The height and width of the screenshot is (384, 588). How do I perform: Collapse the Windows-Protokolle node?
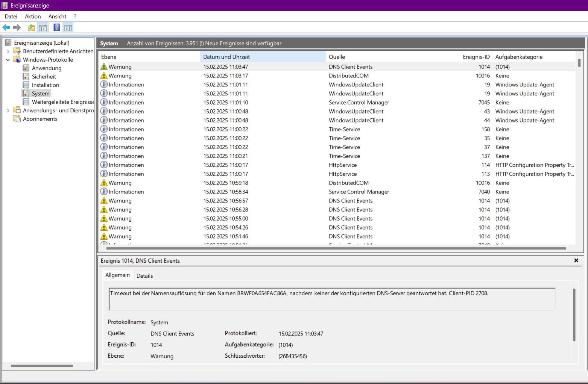click(8, 60)
